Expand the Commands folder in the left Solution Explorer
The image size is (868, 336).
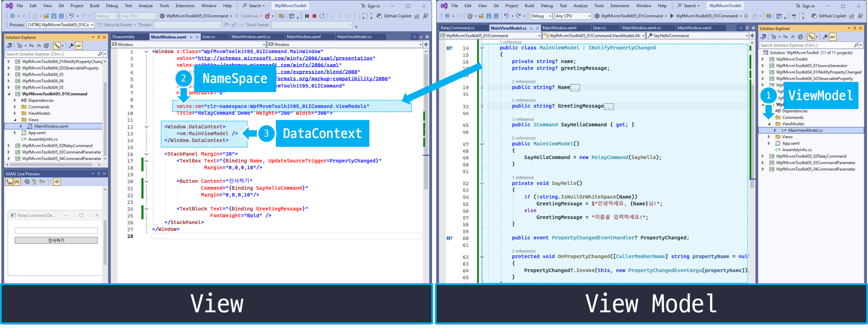tap(15, 107)
